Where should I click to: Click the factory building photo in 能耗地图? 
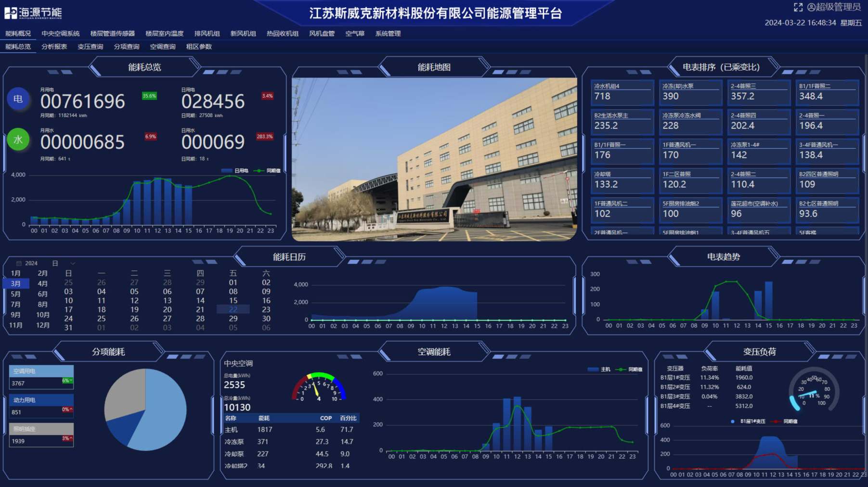434,159
